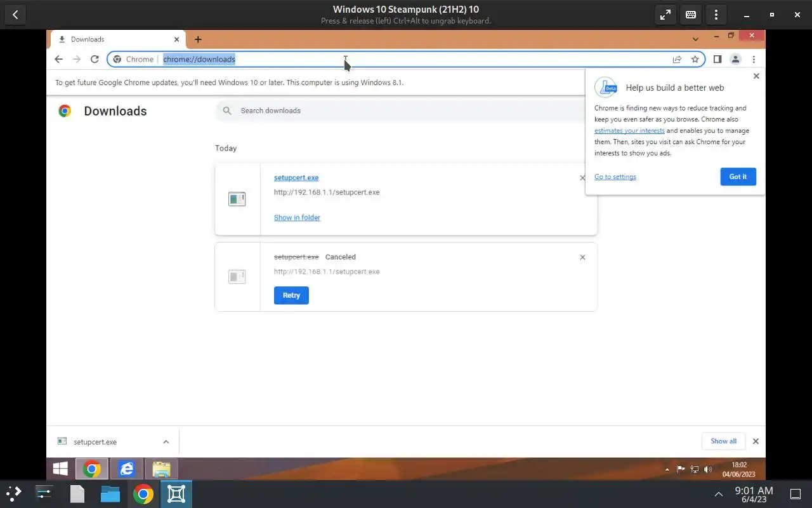
Task: Open the setupcert.exe file link
Action: [296, 178]
